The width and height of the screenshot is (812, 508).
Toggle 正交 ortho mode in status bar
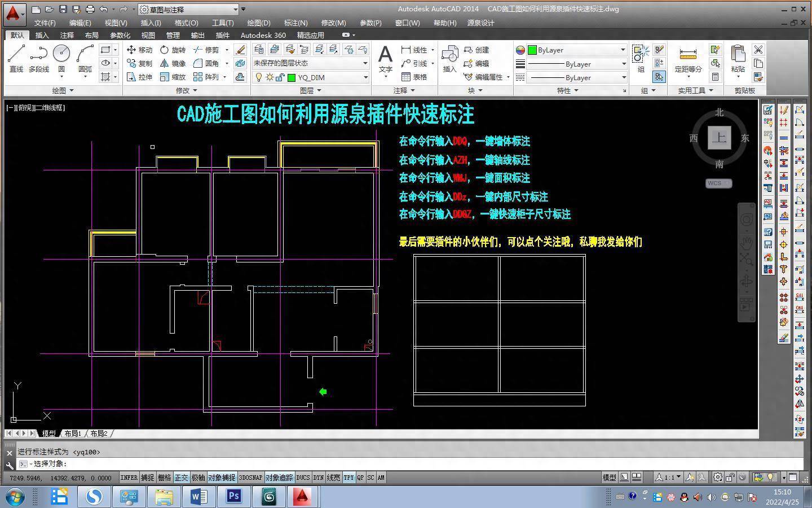181,478
